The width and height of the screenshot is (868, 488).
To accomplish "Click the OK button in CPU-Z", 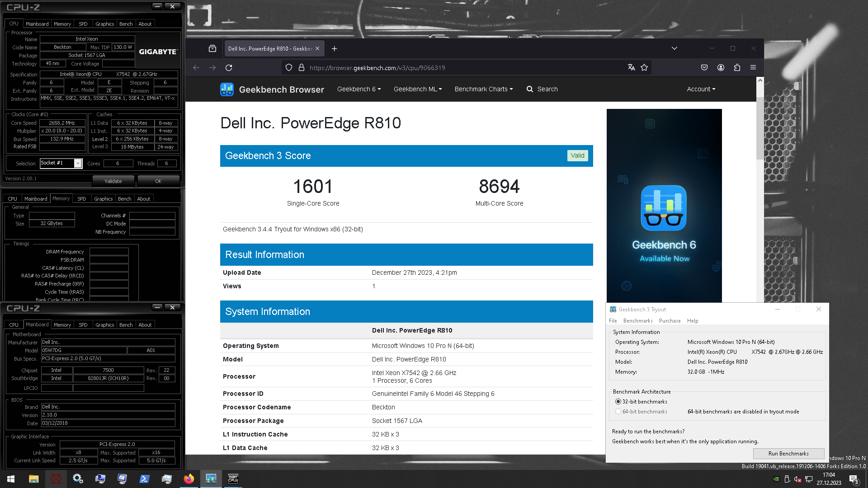I will [158, 181].
